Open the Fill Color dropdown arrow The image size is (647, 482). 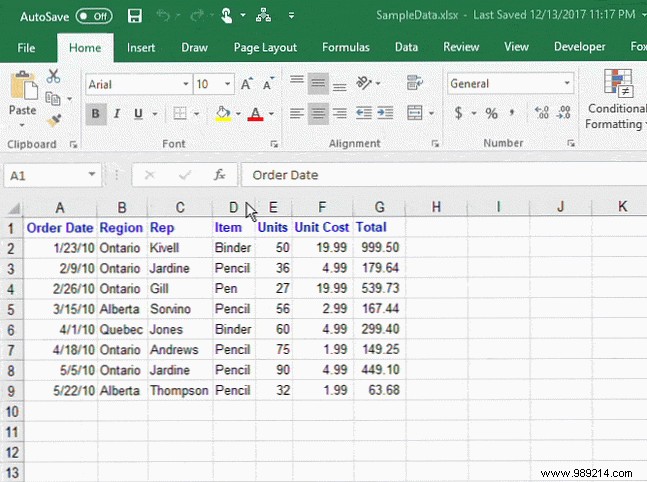tap(238, 113)
